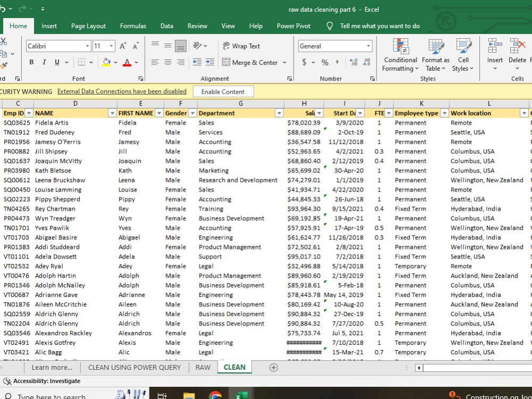Screen dimensions: 532x399
Task: Apply the Borders button
Action: (81, 62)
